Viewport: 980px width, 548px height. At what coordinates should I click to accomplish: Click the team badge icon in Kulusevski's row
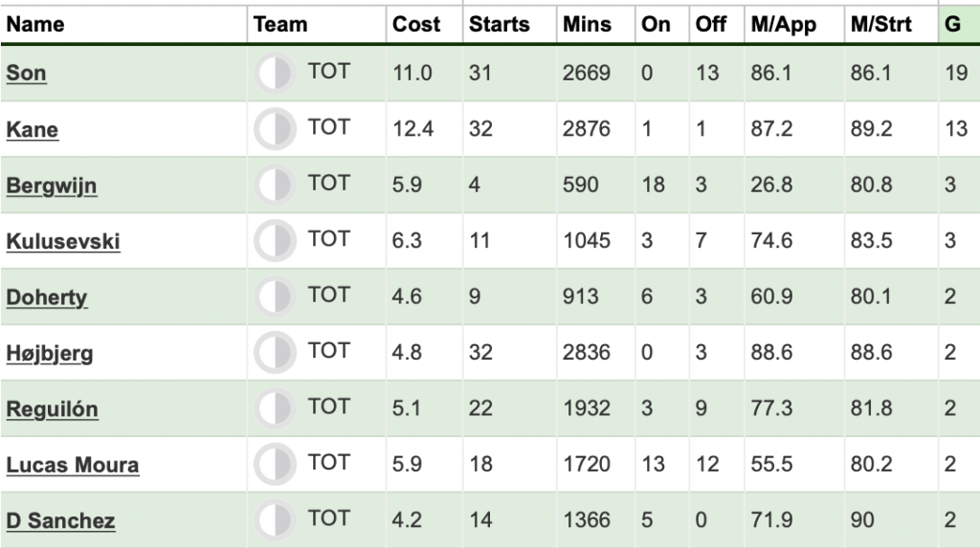tap(275, 241)
